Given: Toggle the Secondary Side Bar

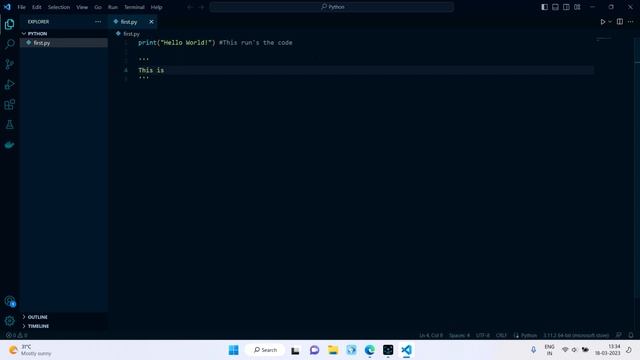Looking at the screenshot, I should click(x=566, y=7).
